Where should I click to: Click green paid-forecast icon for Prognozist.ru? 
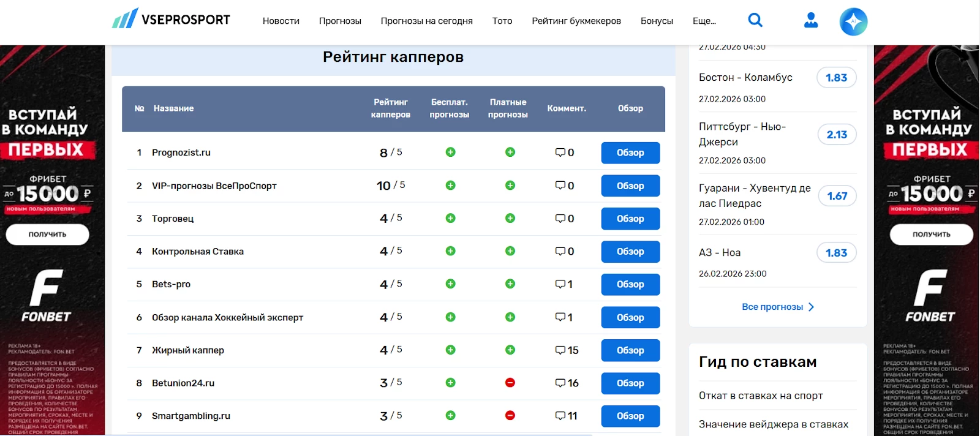click(510, 152)
